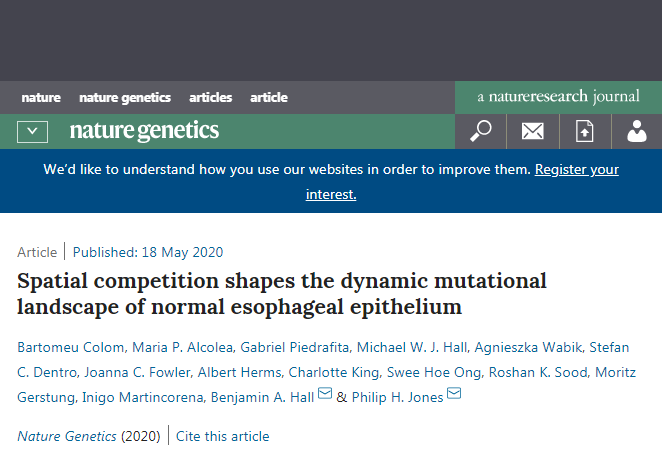Click the natureresearch journal banner
Screen dimensions: 662x450
(x=558, y=97)
